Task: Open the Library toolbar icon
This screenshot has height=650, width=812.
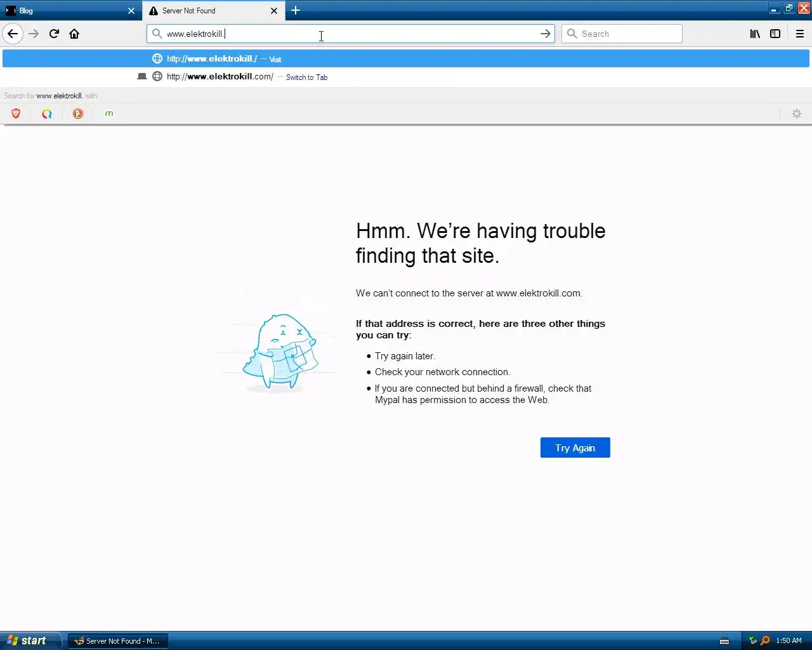Action: click(755, 34)
